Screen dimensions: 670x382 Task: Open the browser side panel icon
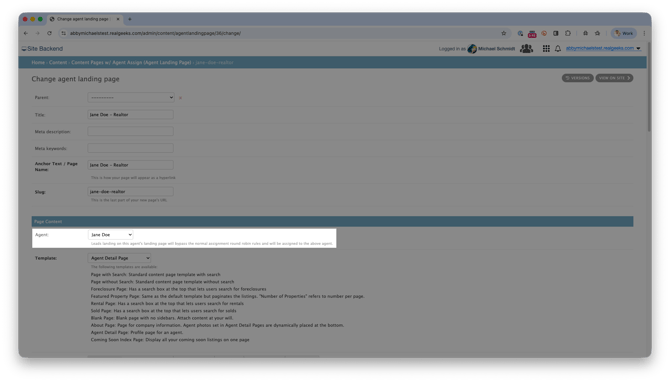coord(556,33)
